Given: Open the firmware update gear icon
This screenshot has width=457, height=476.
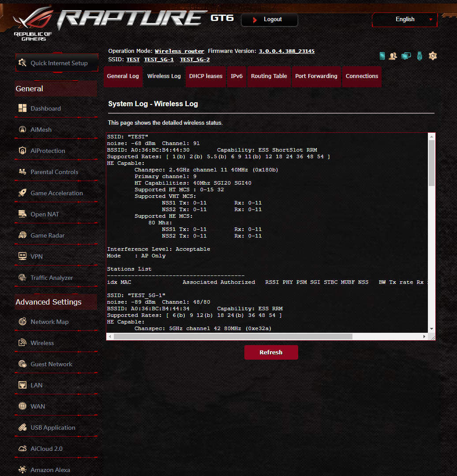Looking at the screenshot, I should click(432, 56).
